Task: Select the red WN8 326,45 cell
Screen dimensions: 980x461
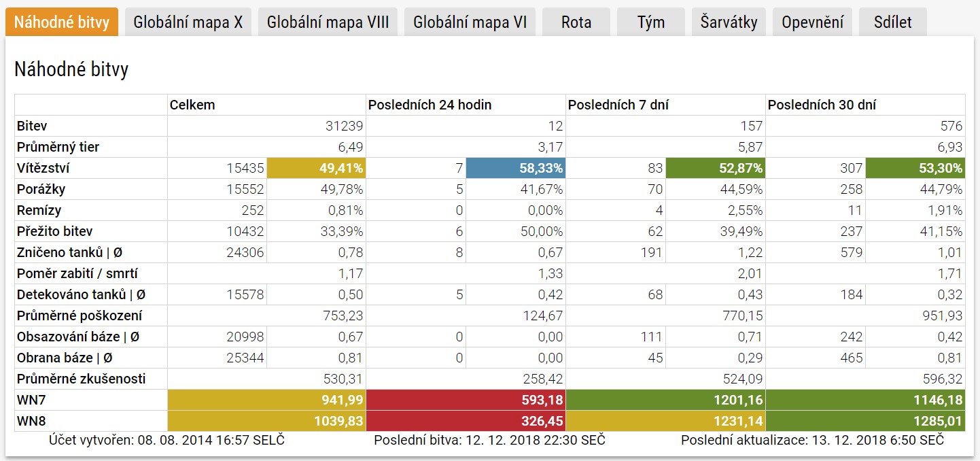Action: [466, 421]
